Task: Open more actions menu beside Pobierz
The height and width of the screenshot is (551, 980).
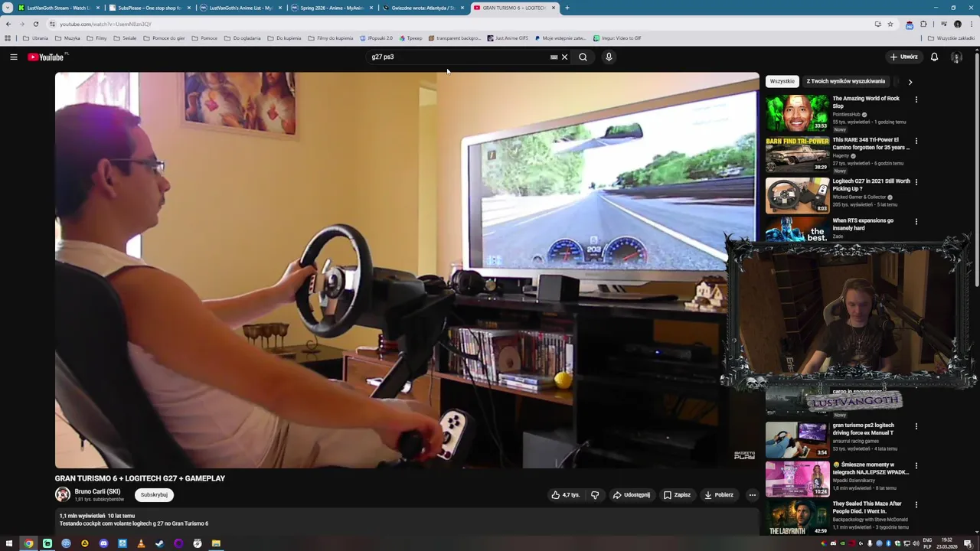Action: pos(752,495)
